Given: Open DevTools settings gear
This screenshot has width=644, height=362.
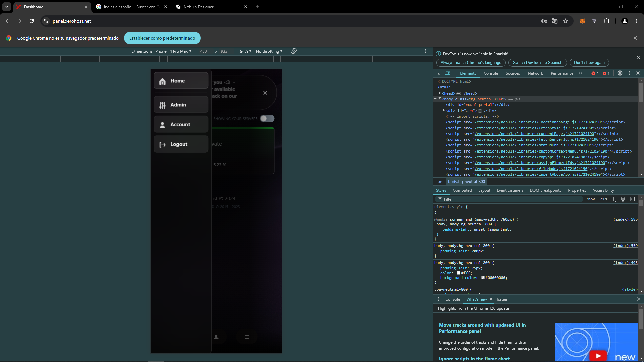Looking at the screenshot, I should (x=620, y=73).
